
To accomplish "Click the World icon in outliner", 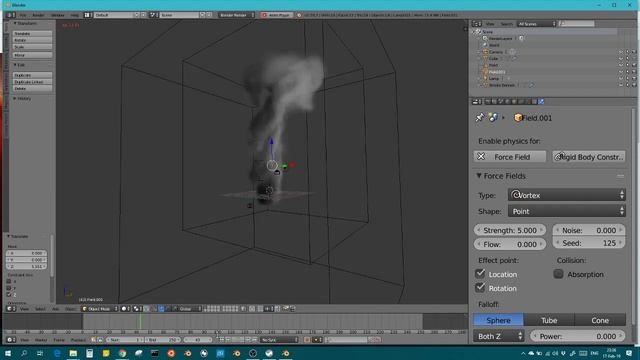I will pyautogui.click(x=485, y=45).
